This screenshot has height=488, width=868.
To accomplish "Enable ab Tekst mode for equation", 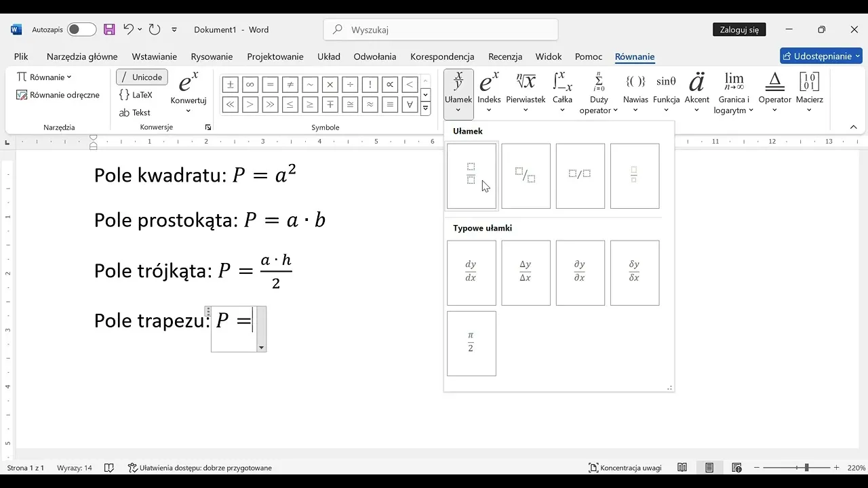I will pyautogui.click(x=135, y=113).
